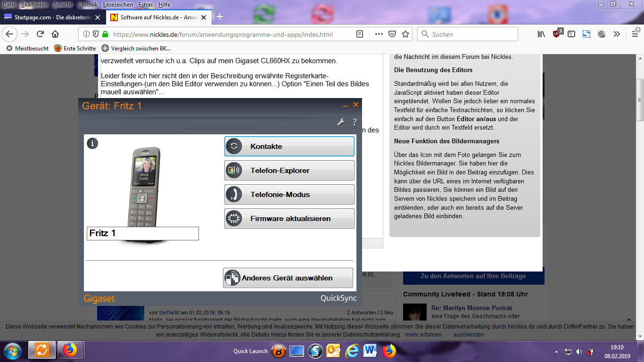Open a new browser tab
Image resolution: width=644 pixels, height=362 pixels.
(x=219, y=17)
